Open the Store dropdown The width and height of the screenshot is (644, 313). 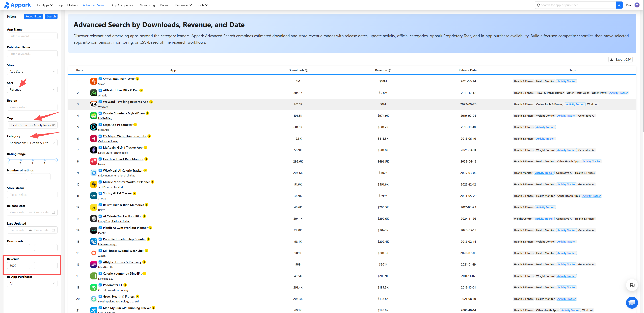(32, 71)
